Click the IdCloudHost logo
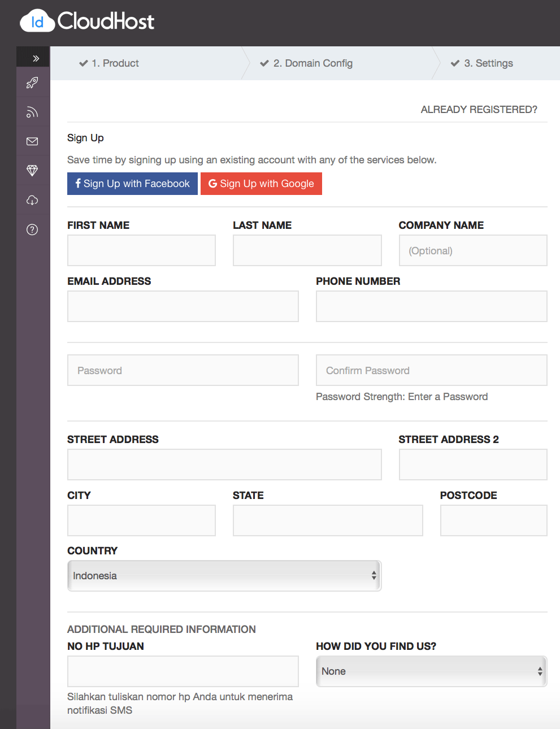 point(87,21)
